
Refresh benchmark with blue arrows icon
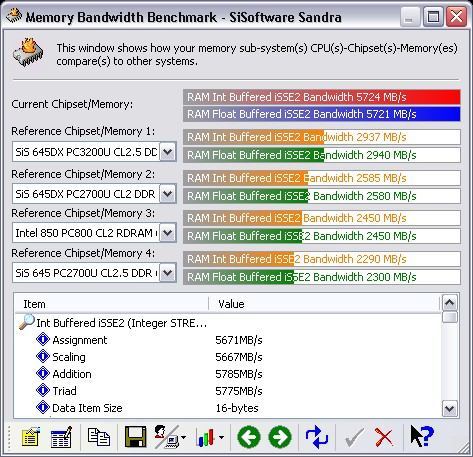(x=317, y=437)
